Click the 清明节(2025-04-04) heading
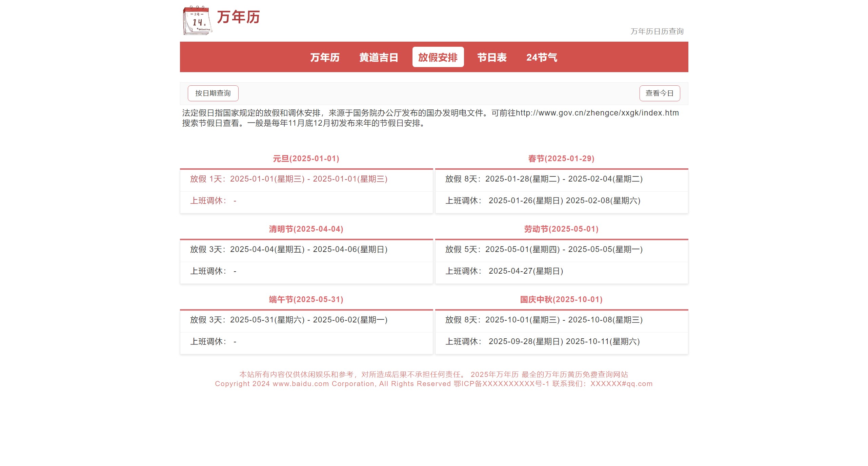The image size is (868, 466). pos(306,229)
